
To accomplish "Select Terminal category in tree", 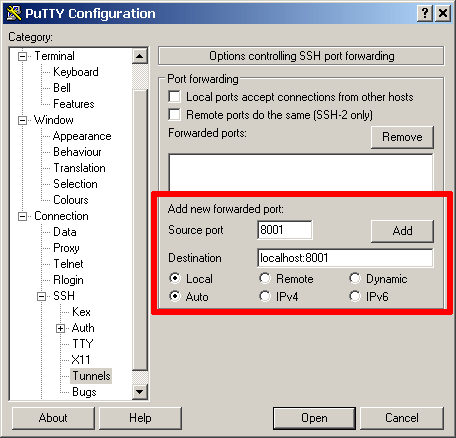I will [54, 56].
